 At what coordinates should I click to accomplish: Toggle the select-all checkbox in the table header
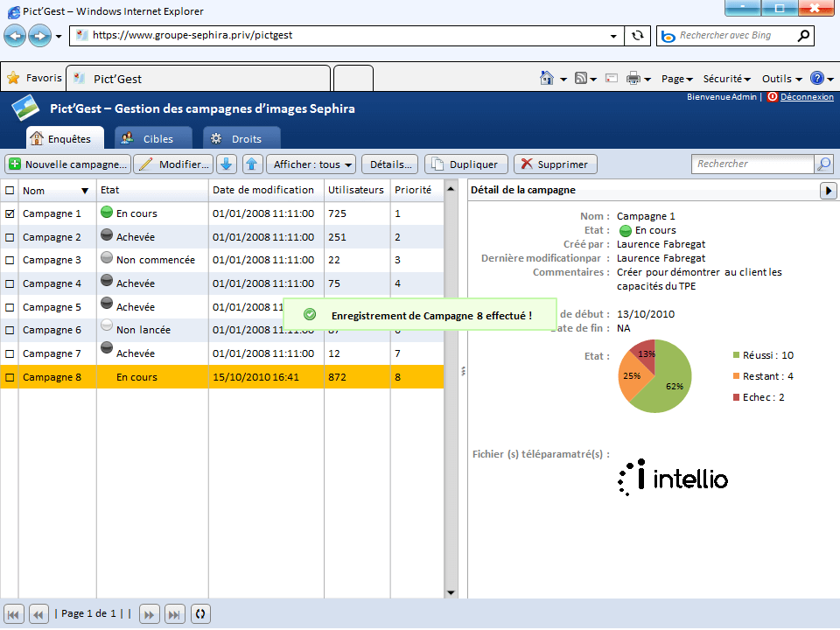pyautogui.click(x=10, y=190)
